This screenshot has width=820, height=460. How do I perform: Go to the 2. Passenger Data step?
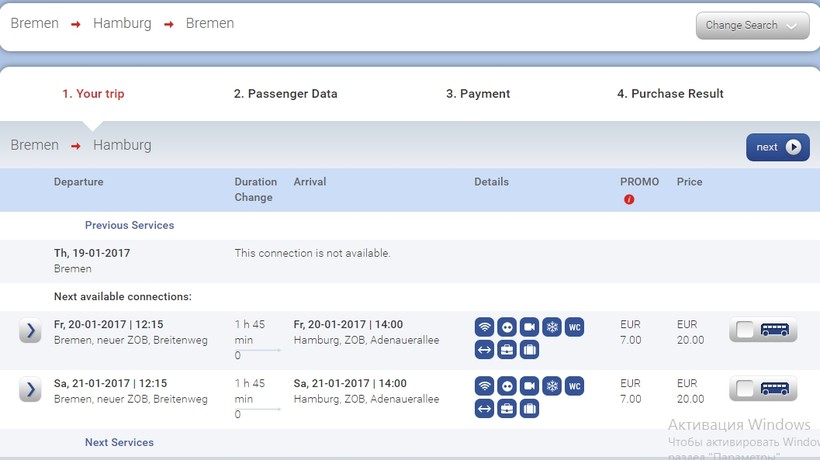pyautogui.click(x=285, y=94)
